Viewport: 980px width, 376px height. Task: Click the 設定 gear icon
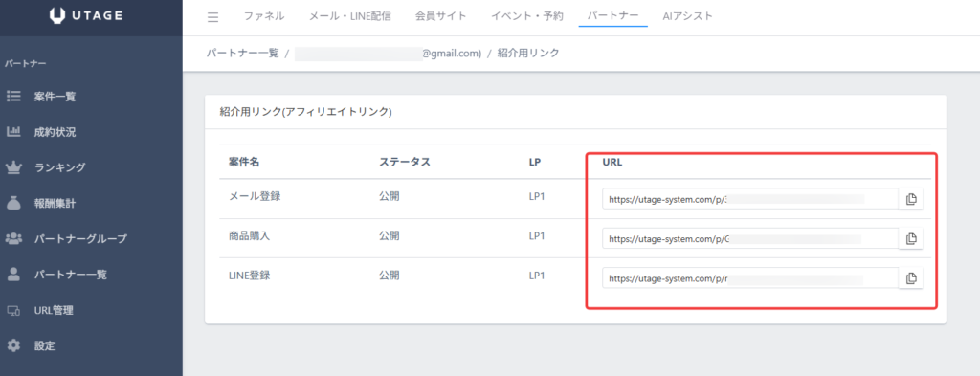pos(13,345)
